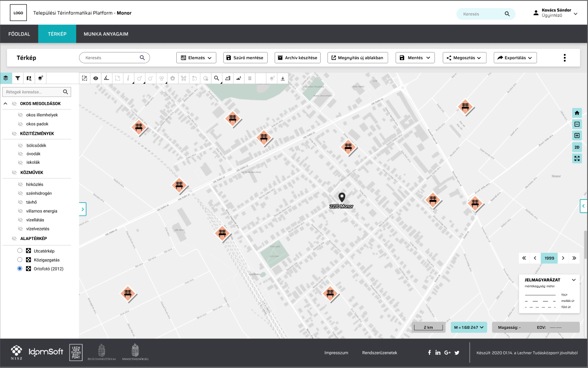Step to previous year

coord(535,258)
